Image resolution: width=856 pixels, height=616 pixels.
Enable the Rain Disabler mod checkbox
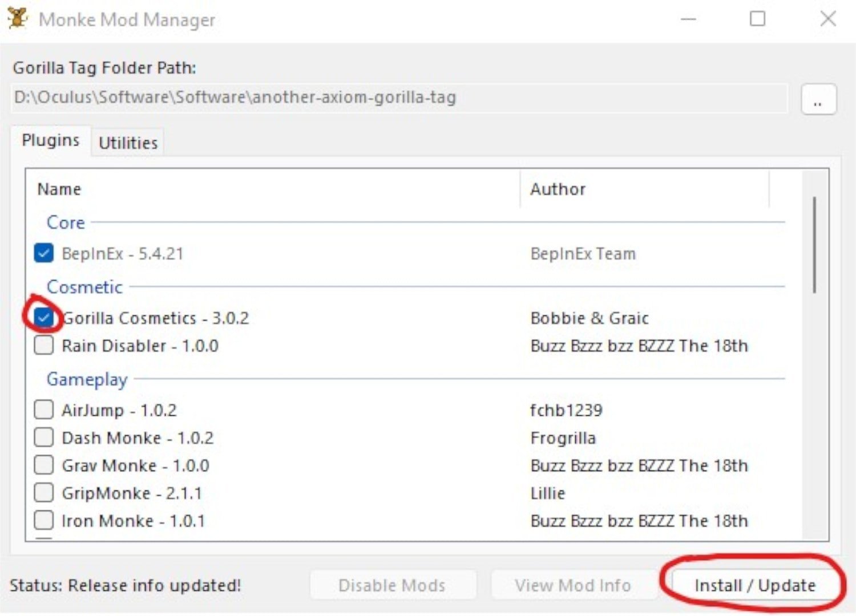tap(43, 345)
